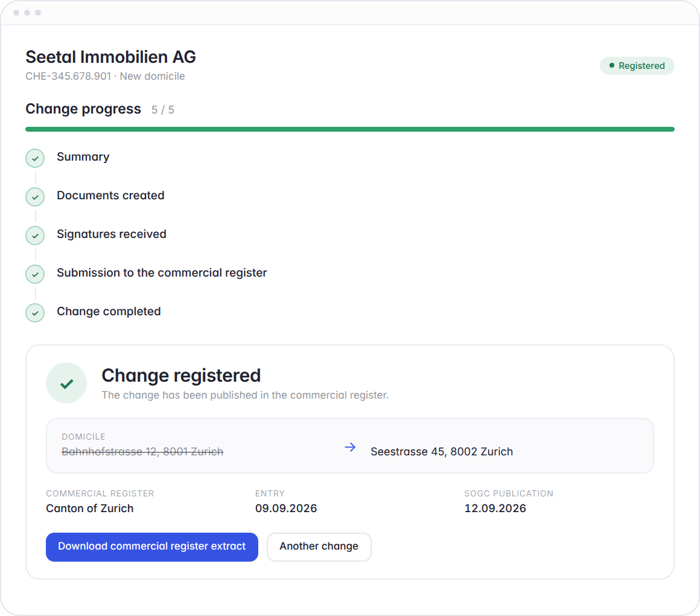Open the Signatures received step
This screenshot has width=700, height=616.
112,234
